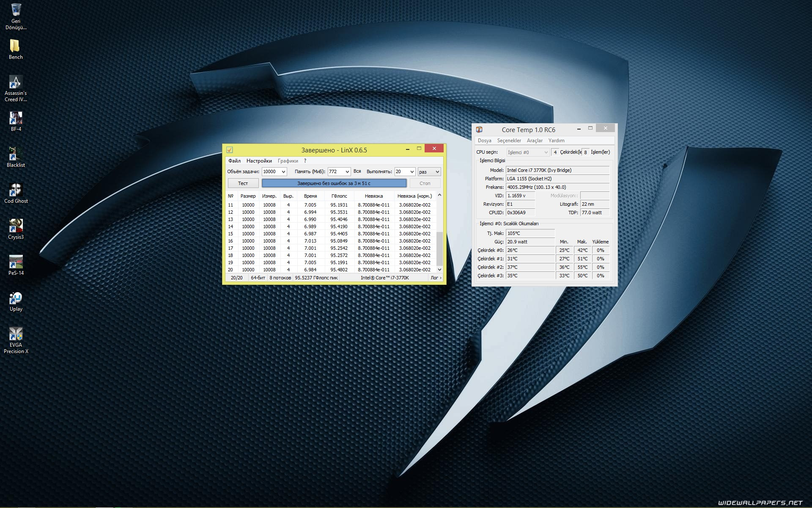Viewport: 812px width, 508px height.
Task: Click the Model field Intel Core i7 3770K
Action: (557, 170)
